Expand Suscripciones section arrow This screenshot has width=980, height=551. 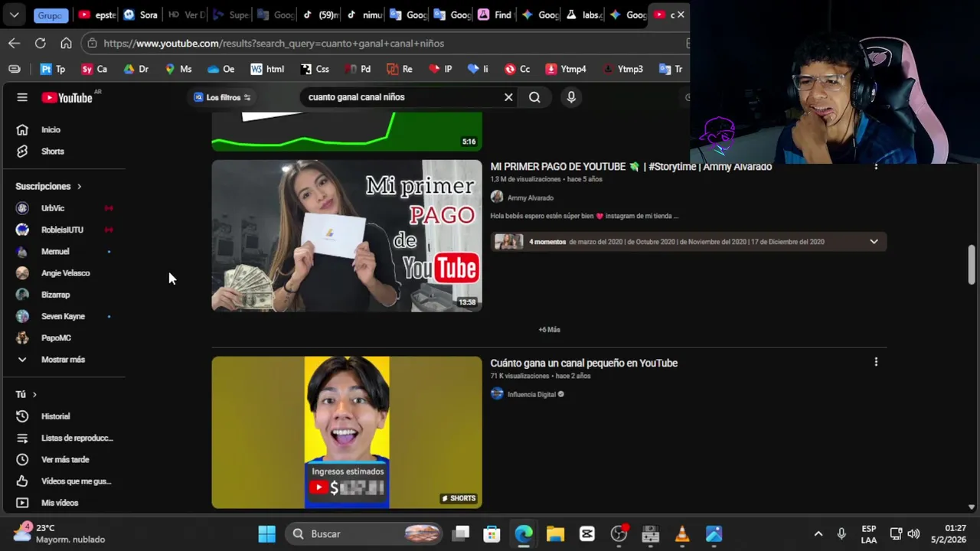(x=79, y=186)
